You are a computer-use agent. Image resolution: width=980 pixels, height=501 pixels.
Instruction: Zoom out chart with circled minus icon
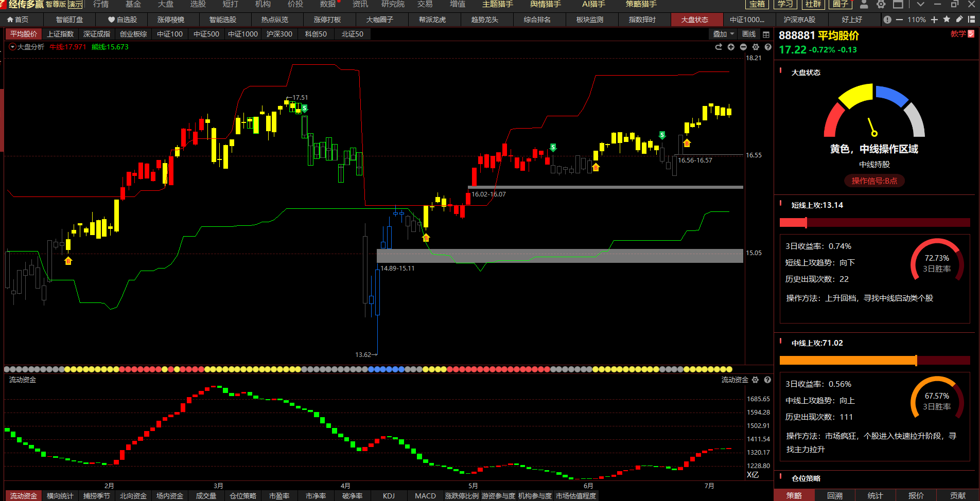point(743,47)
